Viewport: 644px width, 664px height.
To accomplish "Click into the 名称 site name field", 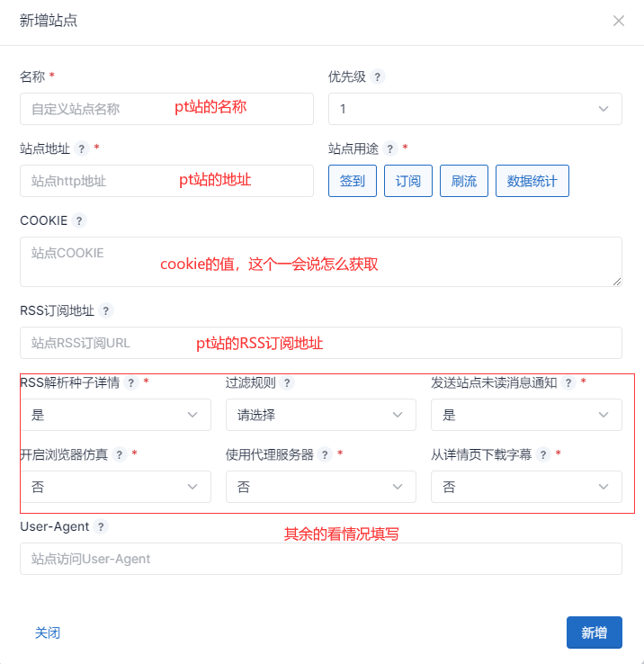I will pos(166,109).
